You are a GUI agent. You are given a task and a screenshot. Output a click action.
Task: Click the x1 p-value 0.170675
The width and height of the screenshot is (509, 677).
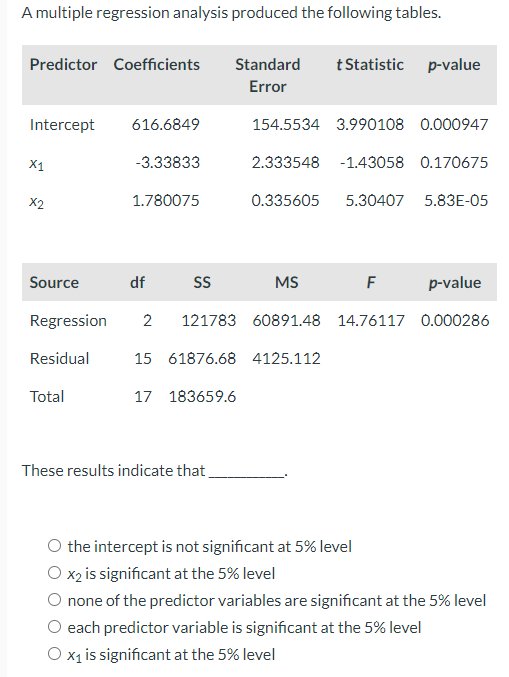click(454, 162)
